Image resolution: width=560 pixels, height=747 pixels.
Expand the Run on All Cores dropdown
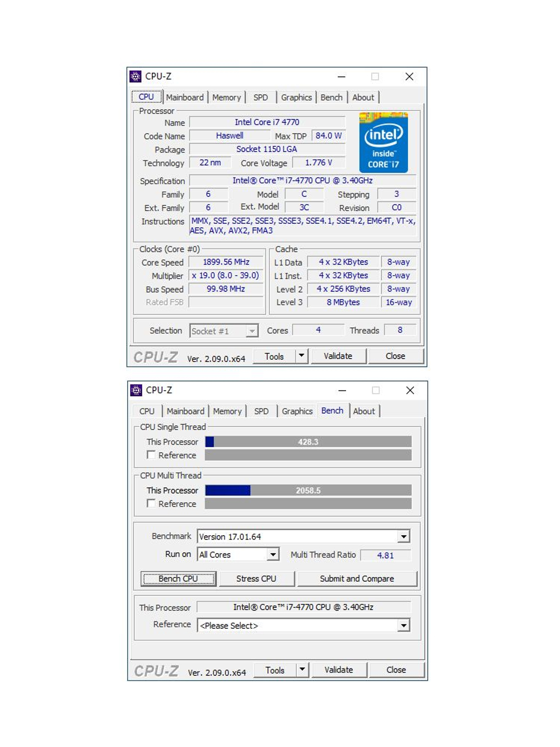[273, 555]
